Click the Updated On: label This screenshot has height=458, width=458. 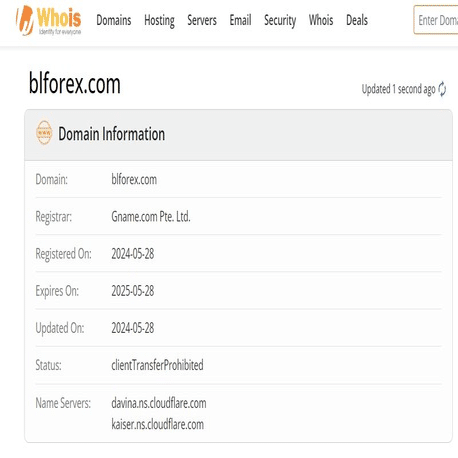click(60, 328)
